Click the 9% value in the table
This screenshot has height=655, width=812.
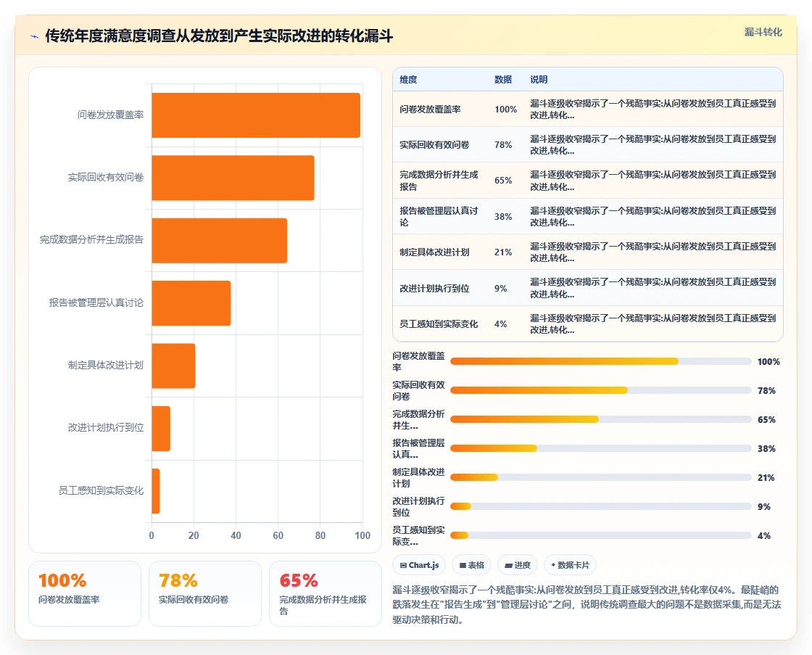(500, 288)
